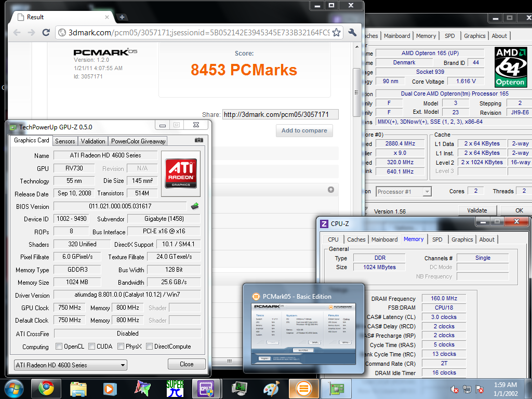
Task: Open the ATI Radeon HD 4600 Series dropdown
Action: (x=71, y=365)
